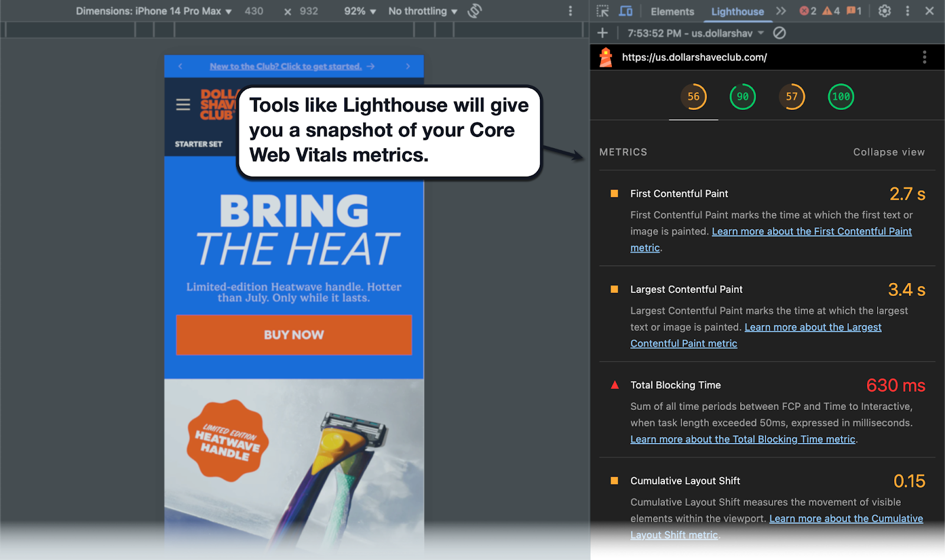Start a new Lighthouse report with plus

(x=602, y=33)
